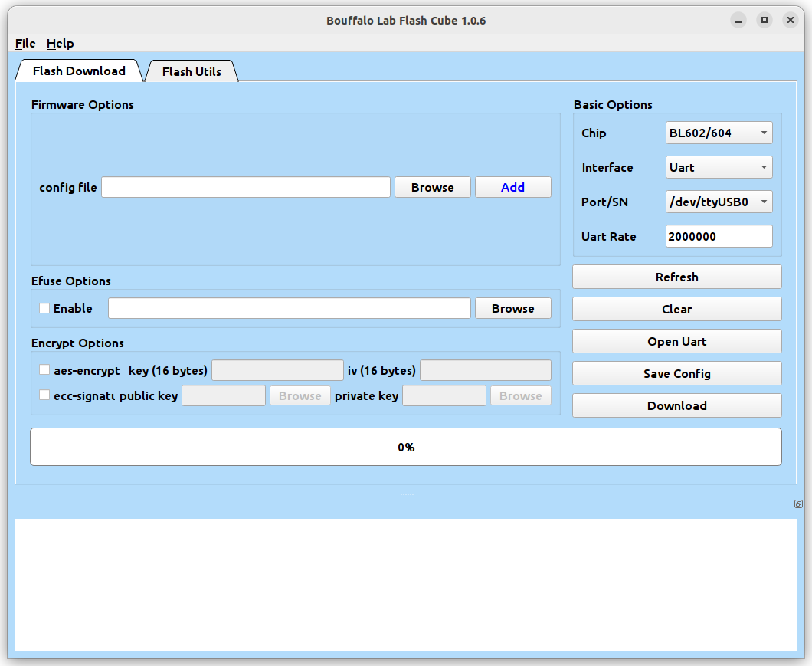This screenshot has width=812, height=666.
Task: Open the File menu
Action: click(25, 44)
